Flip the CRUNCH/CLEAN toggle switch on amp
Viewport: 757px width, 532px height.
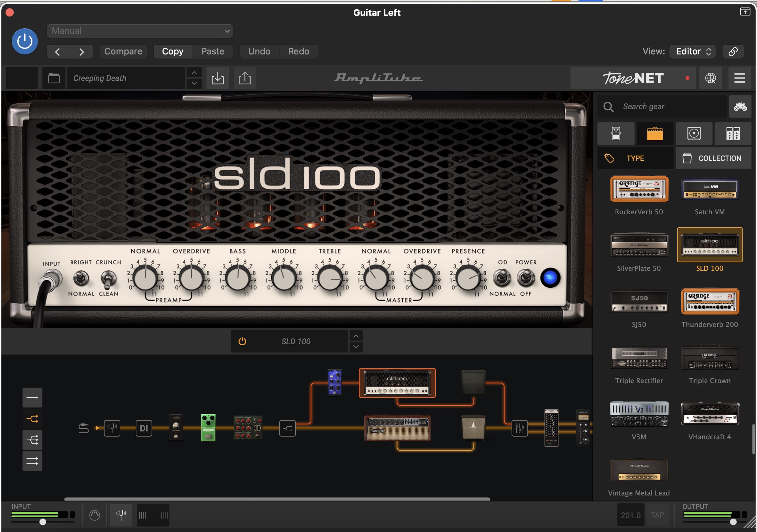pyautogui.click(x=108, y=279)
